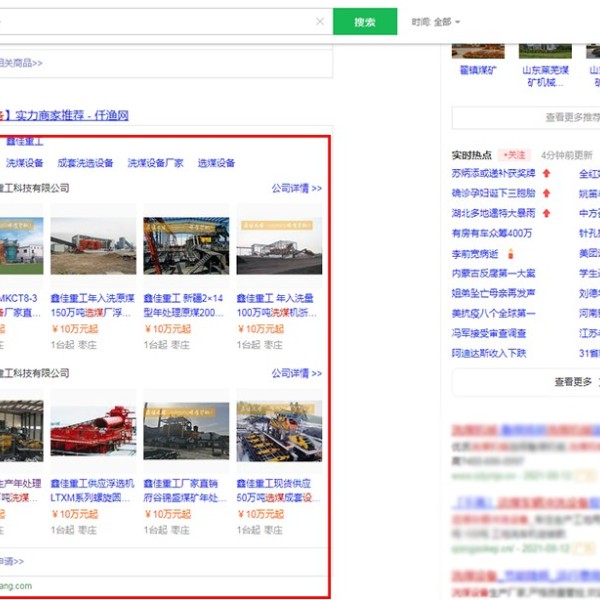Screen dimensions: 600x600
Task: Open 鑫佳重工年入洗原煤150万吨 product link
Action: click(93, 305)
